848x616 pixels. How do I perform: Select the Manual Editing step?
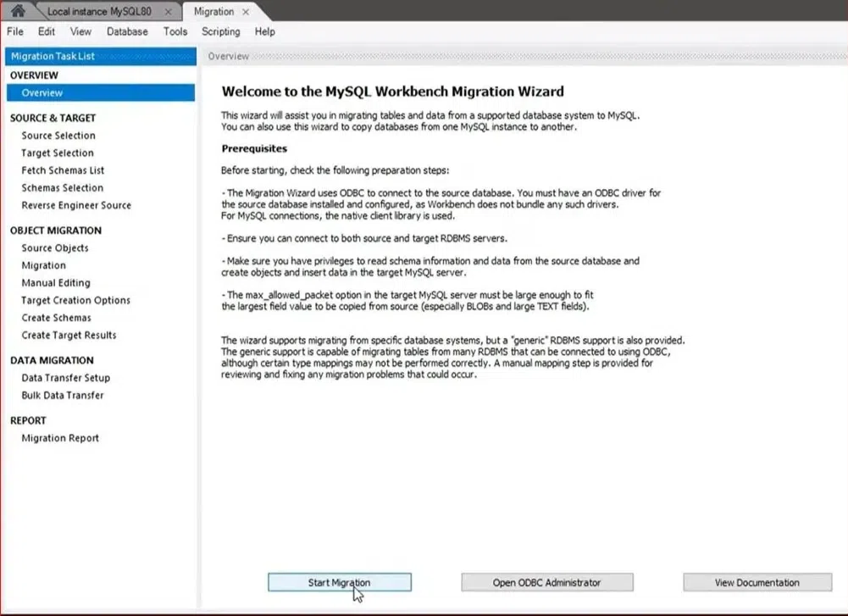(x=56, y=282)
